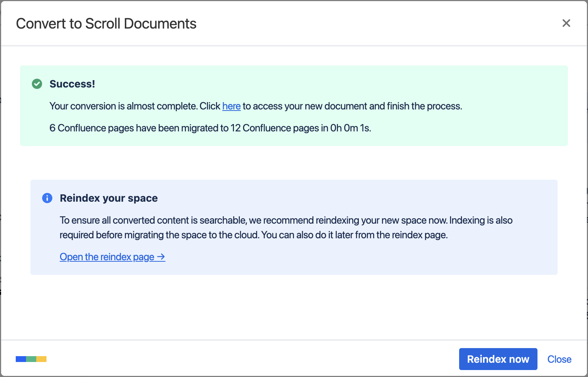
Task: Open the reindex page link
Action: click(x=107, y=257)
